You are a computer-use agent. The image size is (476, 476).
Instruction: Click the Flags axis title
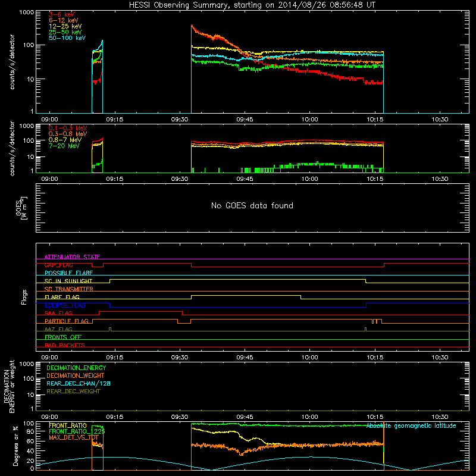pos(24,297)
